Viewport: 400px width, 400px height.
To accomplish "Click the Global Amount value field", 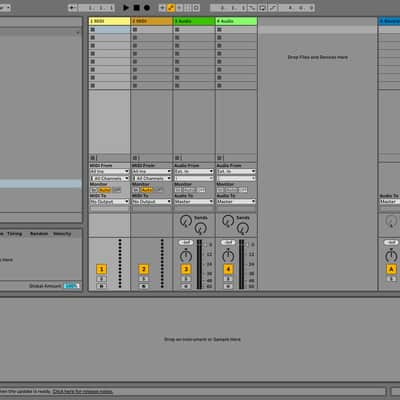I will (x=71, y=286).
